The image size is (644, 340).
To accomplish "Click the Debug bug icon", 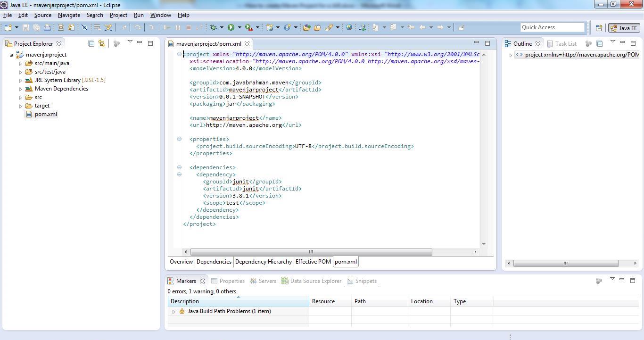I will (x=213, y=27).
